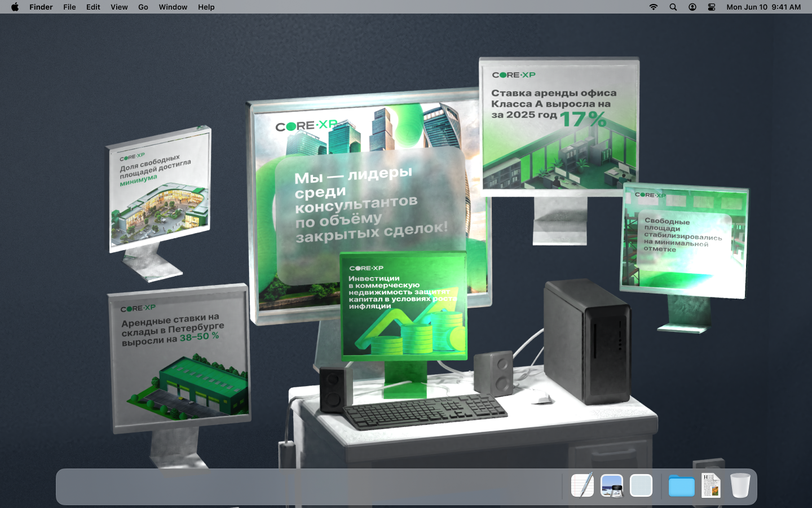Screen dimensions: 812x508
Task: Launch Preview from the Dock
Action: coord(612,485)
